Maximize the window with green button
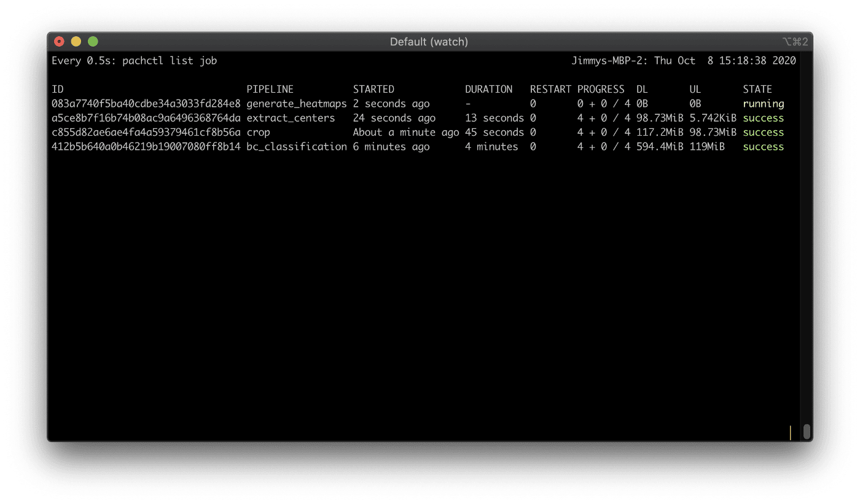This screenshot has width=860, height=504. tap(93, 42)
